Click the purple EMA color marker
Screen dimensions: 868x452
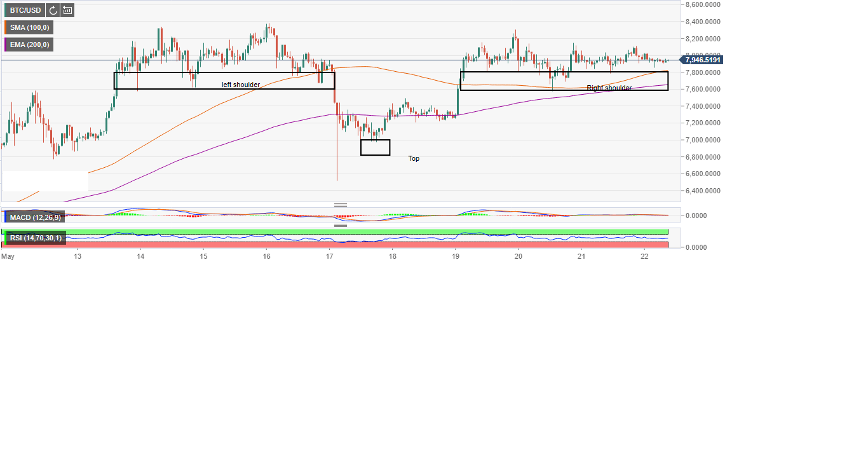5,45
